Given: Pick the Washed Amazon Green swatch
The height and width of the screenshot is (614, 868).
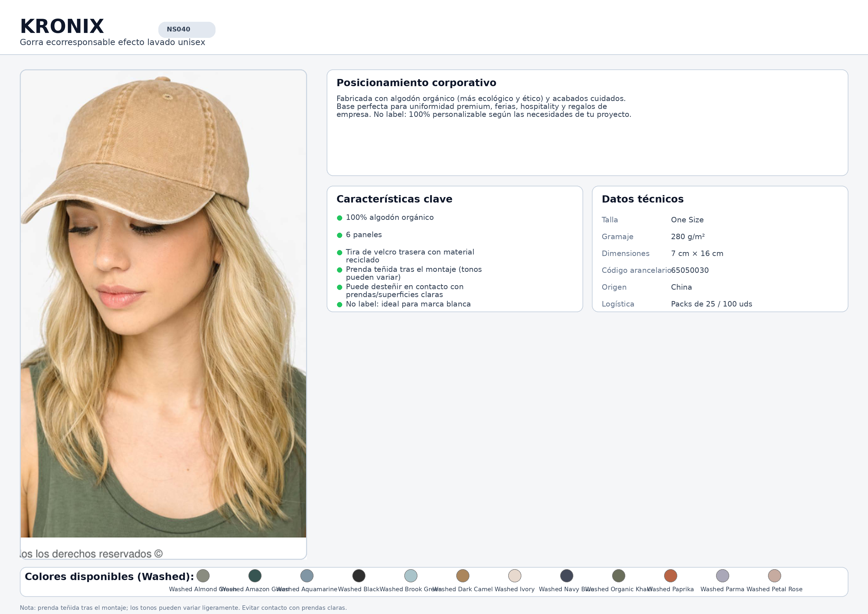Looking at the screenshot, I should [x=255, y=576].
